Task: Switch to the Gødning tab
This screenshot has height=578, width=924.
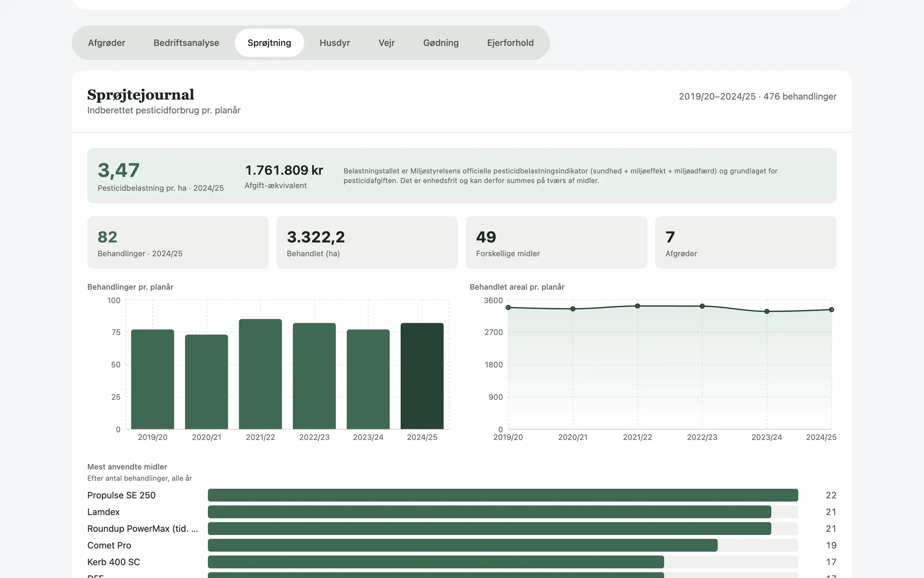Action: point(441,43)
